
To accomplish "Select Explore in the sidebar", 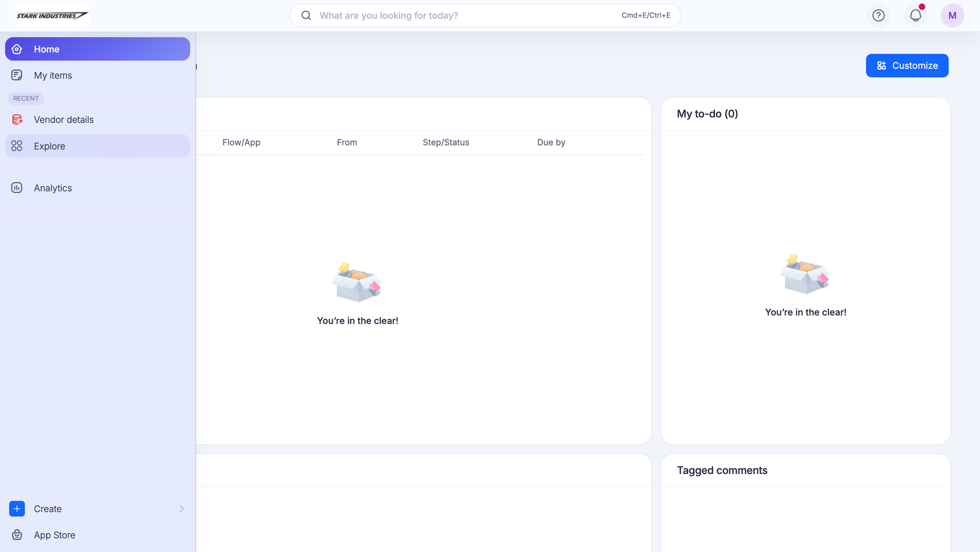I will [97, 146].
